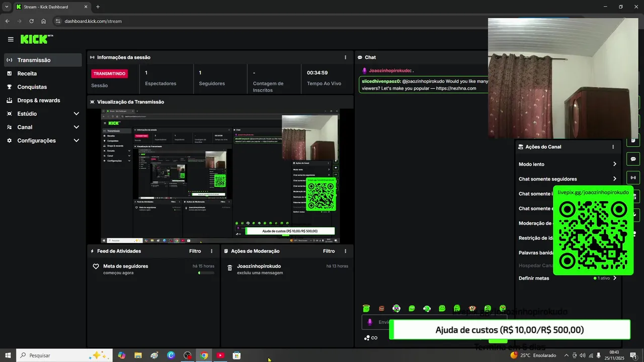Click the Palavras banidas row

pyautogui.click(x=536, y=253)
